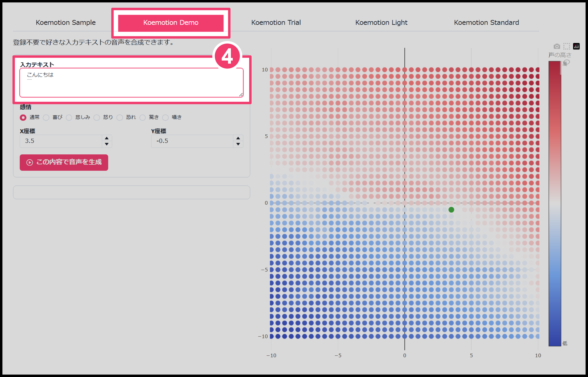Click the 声の高さ colorbar title

pyautogui.click(x=560, y=55)
